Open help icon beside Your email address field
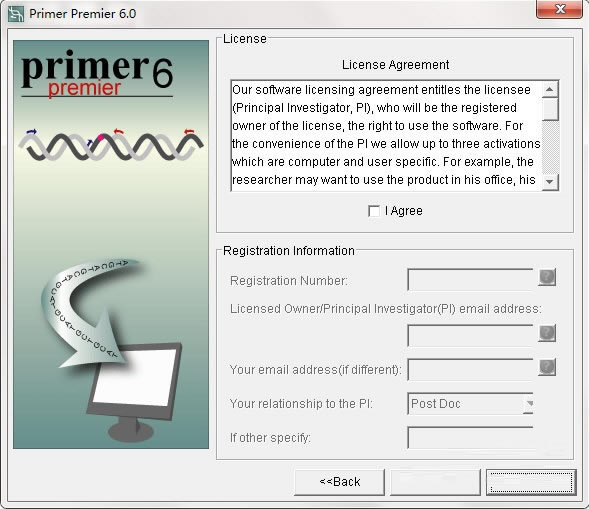The image size is (589, 509). (547, 367)
